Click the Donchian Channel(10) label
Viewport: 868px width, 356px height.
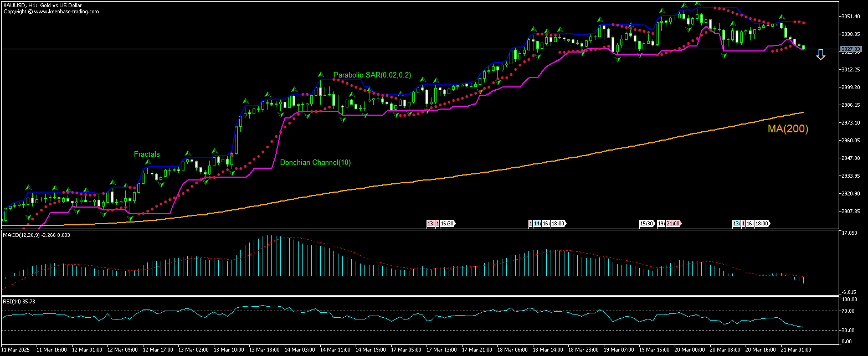pos(315,163)
